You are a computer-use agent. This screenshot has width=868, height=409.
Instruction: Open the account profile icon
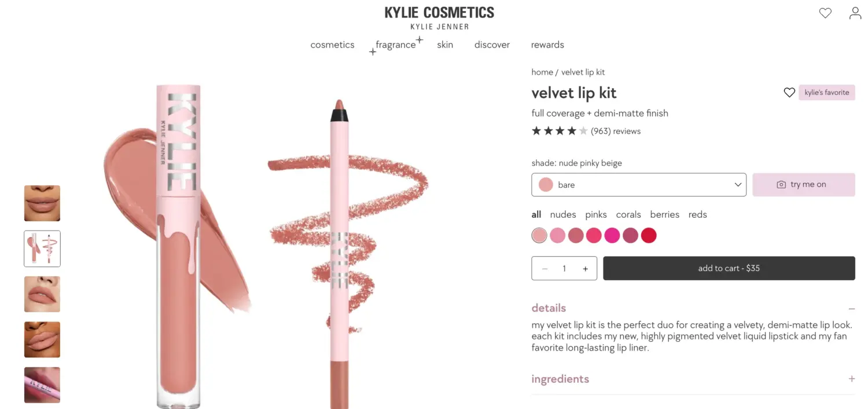click(x=855, y=13)
